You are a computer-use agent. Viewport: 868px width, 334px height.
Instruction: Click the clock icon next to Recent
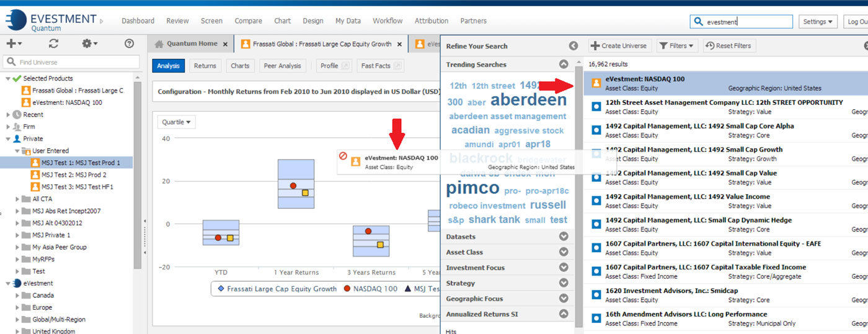point(17,115)
